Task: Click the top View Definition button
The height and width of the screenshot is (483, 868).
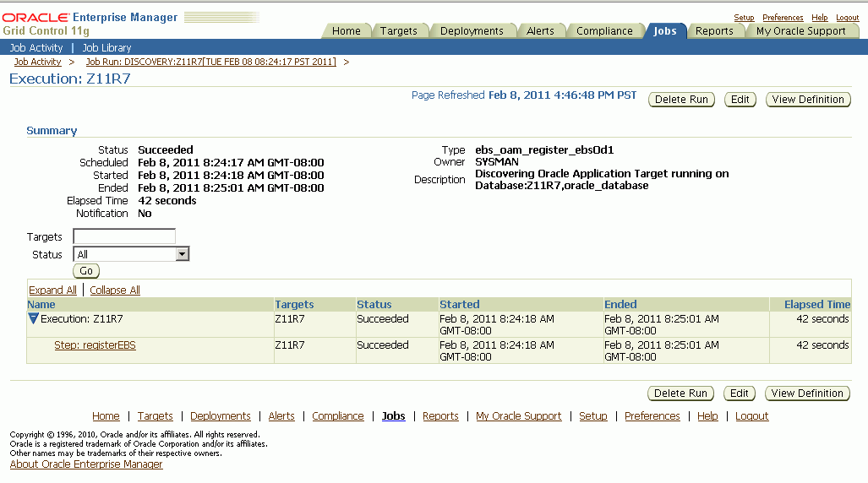Action: tap(808, 100)
